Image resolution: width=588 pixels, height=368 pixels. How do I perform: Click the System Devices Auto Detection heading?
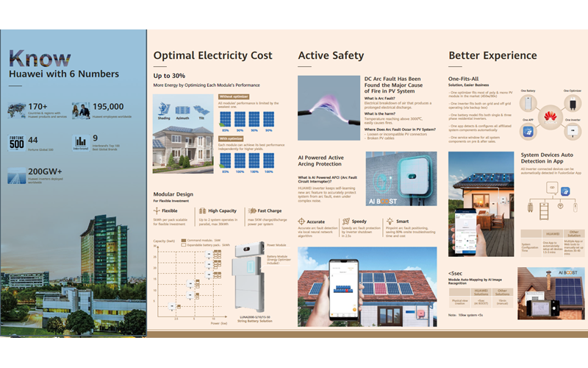547,158
